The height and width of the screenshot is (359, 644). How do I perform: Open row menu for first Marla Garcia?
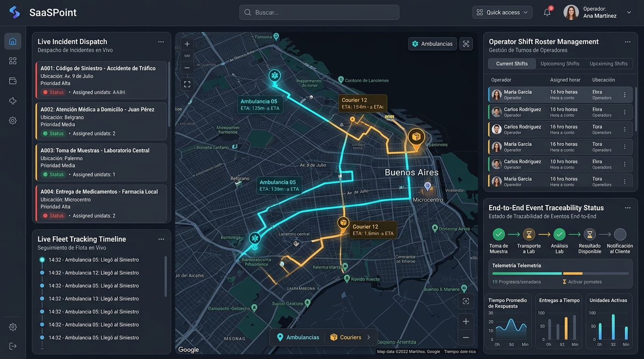click(624, 95)
